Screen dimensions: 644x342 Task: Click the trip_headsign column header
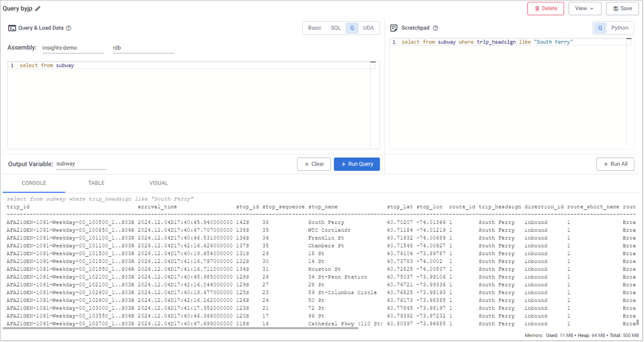(500, 207)
